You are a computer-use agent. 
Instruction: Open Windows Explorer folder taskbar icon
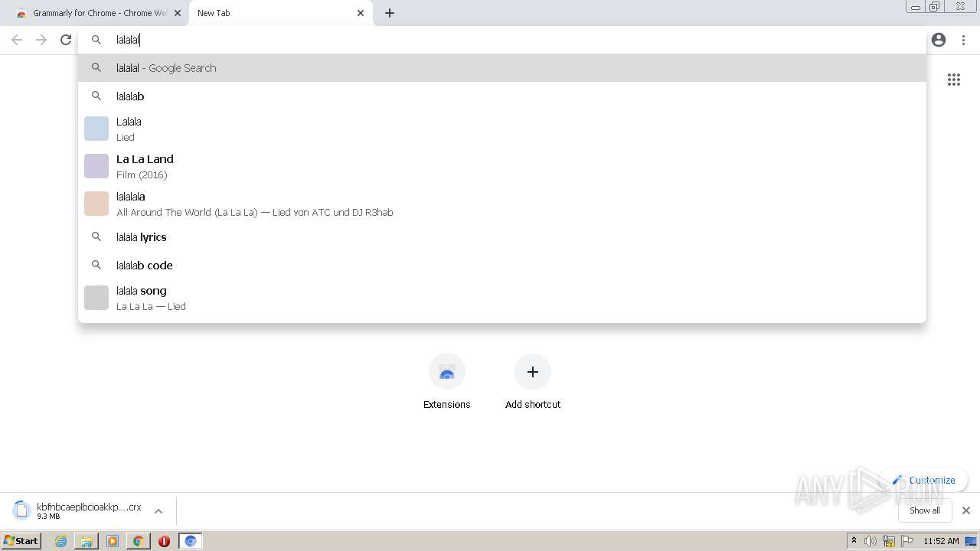pyautogui.click(x=87, y=541)
